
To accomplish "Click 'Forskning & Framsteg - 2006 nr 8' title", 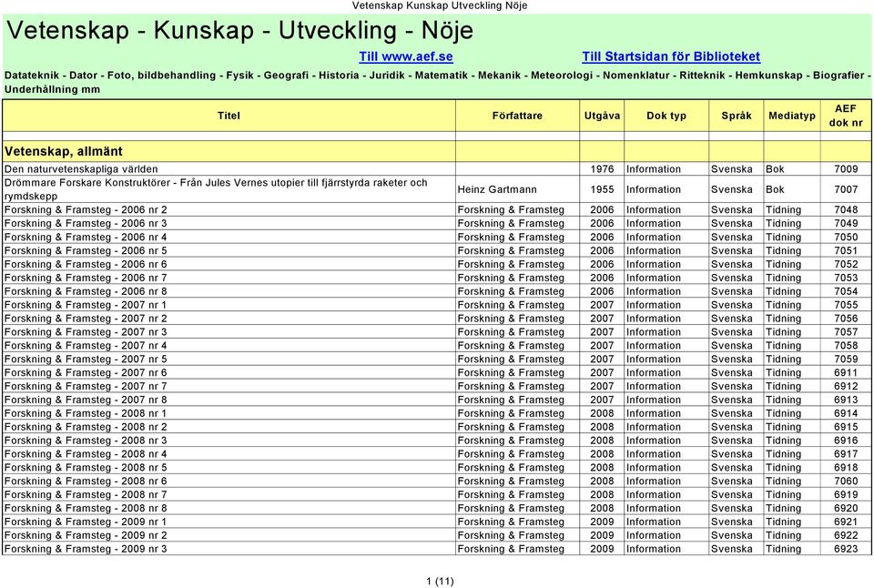I will coord(86,291).
